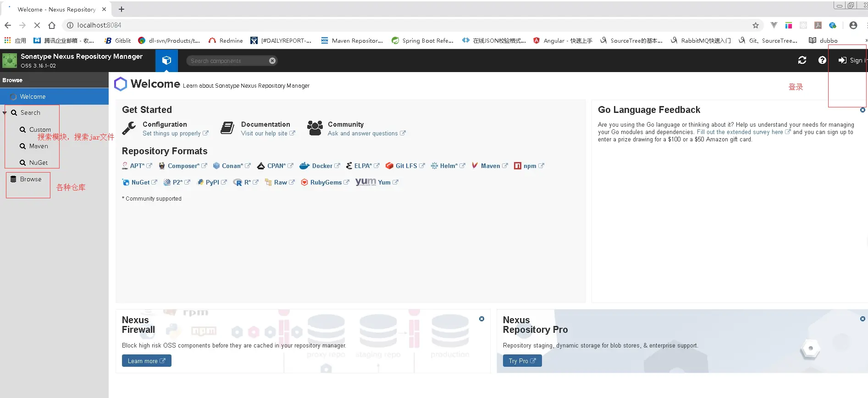Open Custom search in sidebar

pyautogui.click(x=40, y=129)
